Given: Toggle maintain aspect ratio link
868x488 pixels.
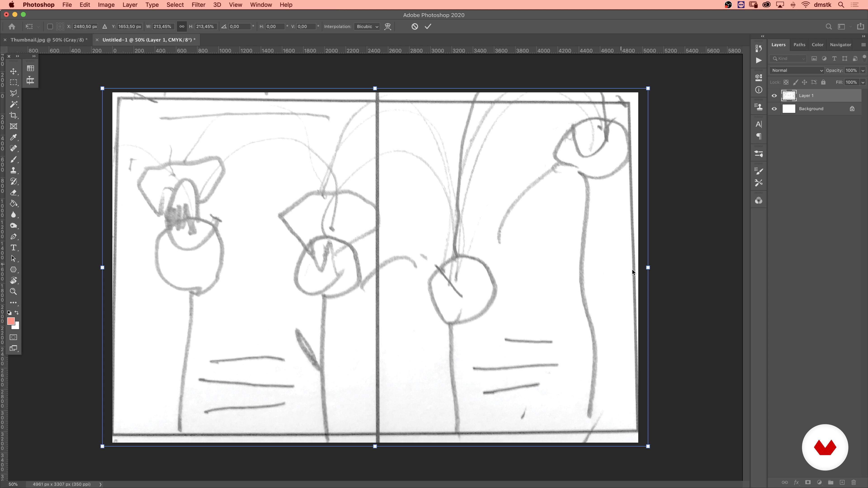Looking at the screenshot, I should click(x=182, y=26).
